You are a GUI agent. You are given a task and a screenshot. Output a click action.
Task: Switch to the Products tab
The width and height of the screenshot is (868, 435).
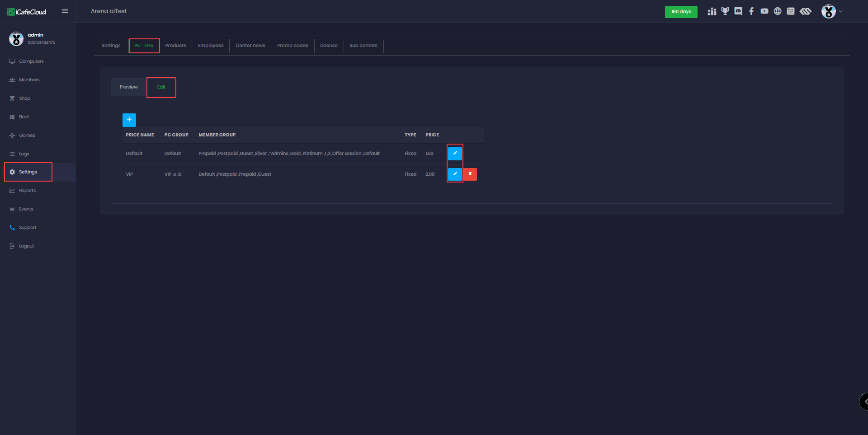(x=175, y=46)
